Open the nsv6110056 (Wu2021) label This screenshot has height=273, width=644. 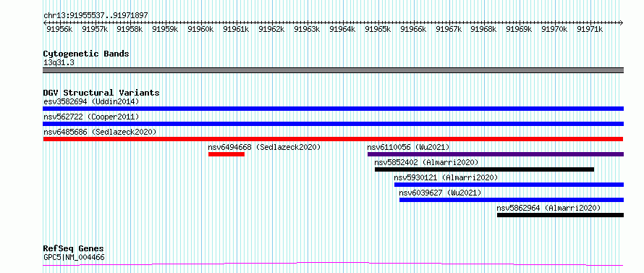tap(408, 147)
